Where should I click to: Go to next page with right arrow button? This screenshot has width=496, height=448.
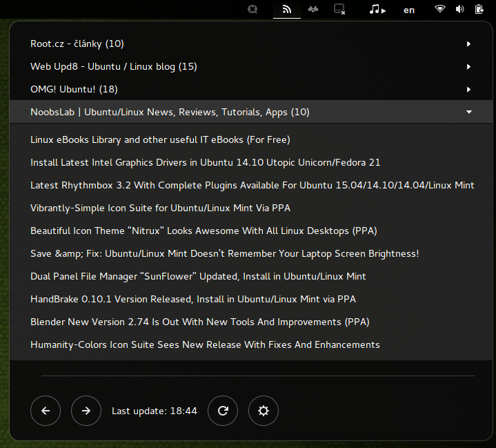(86, 411)
